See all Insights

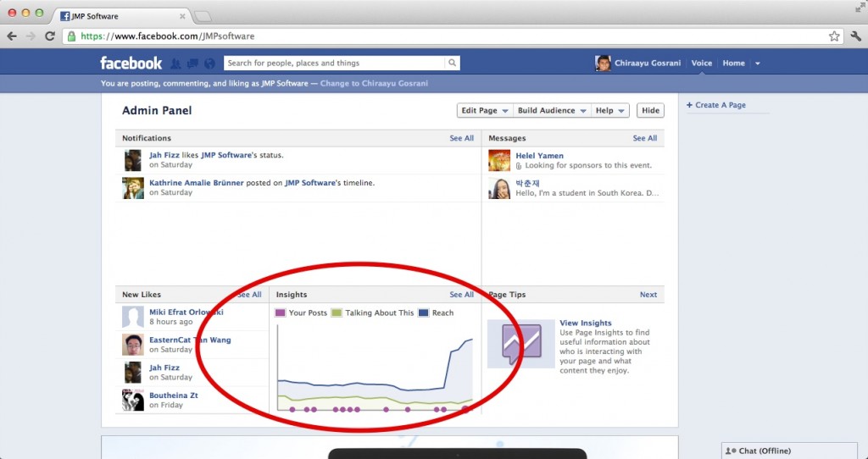click(462, 295)
